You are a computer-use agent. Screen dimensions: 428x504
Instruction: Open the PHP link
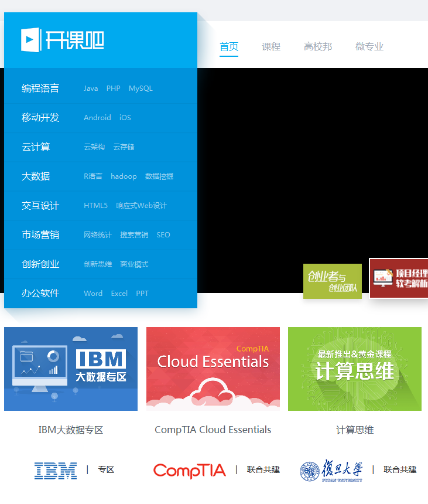click(114, 88)
